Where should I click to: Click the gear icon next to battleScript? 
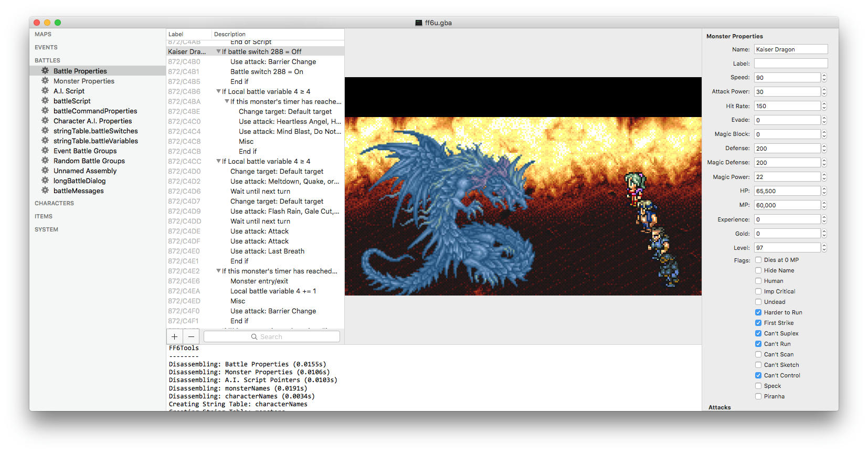[x=45, y=100]
